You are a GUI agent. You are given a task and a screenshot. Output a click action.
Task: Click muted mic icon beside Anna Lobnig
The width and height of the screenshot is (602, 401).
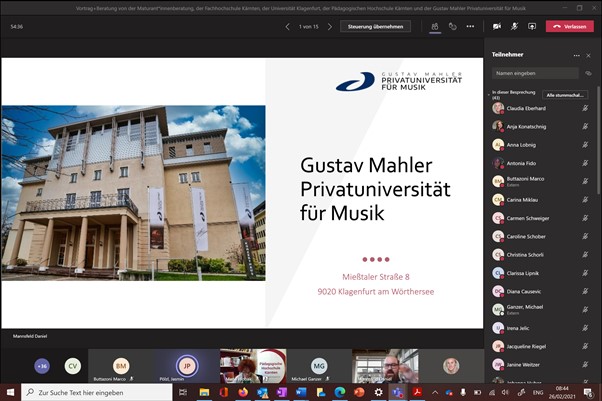pyautogui.click(x=585, y=145)
